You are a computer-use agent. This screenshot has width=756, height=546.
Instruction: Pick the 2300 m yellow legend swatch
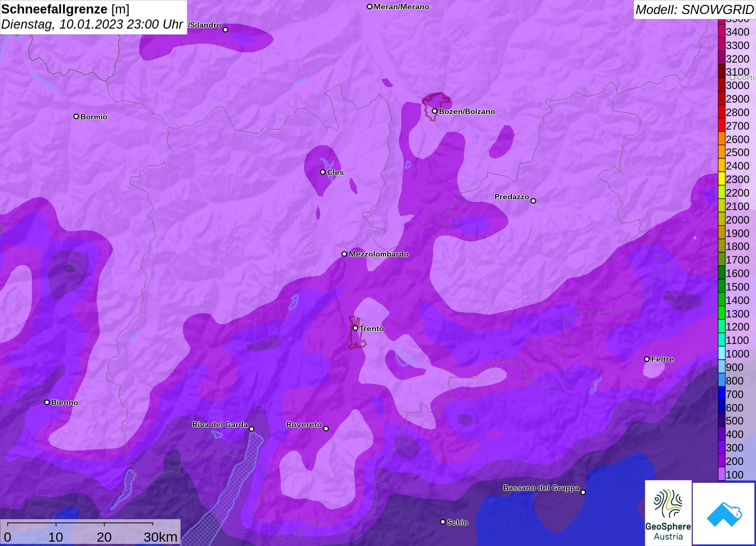click(721, 179)
